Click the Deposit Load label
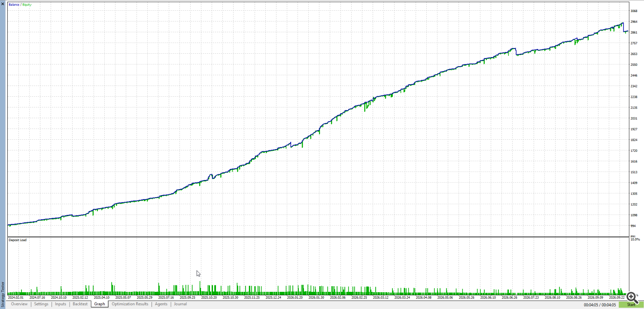Screen dimensions: 644x309 coord(18,240)
